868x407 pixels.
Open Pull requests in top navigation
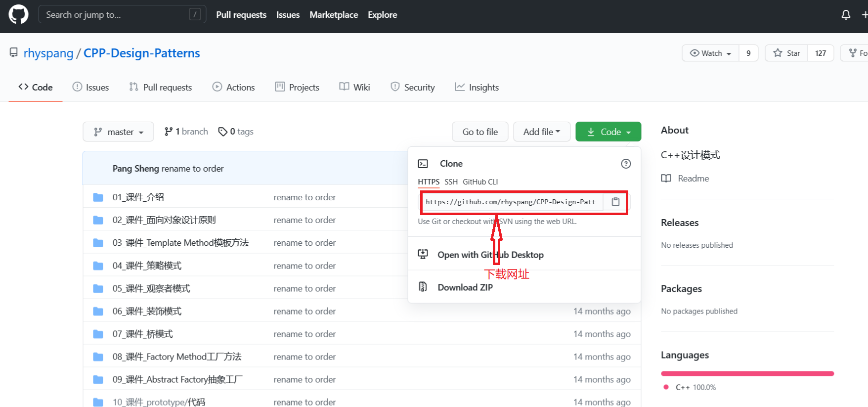tap(241, 15)
